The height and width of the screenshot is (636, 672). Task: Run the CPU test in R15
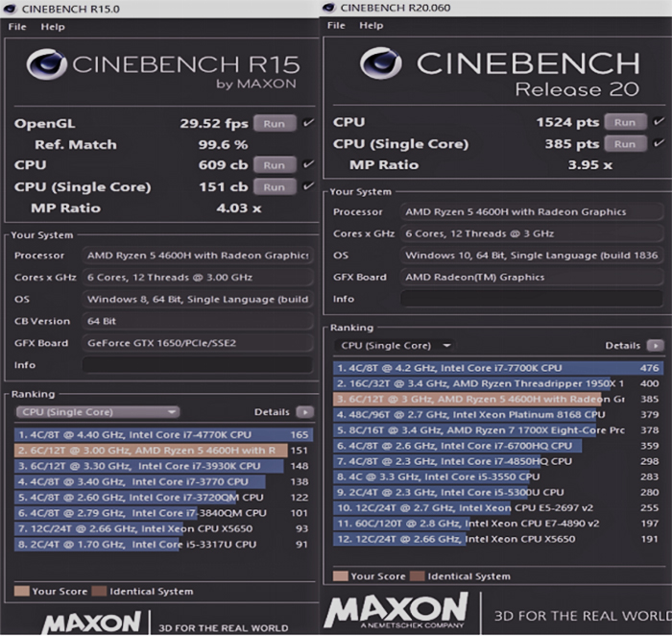(x=275, y=165)
